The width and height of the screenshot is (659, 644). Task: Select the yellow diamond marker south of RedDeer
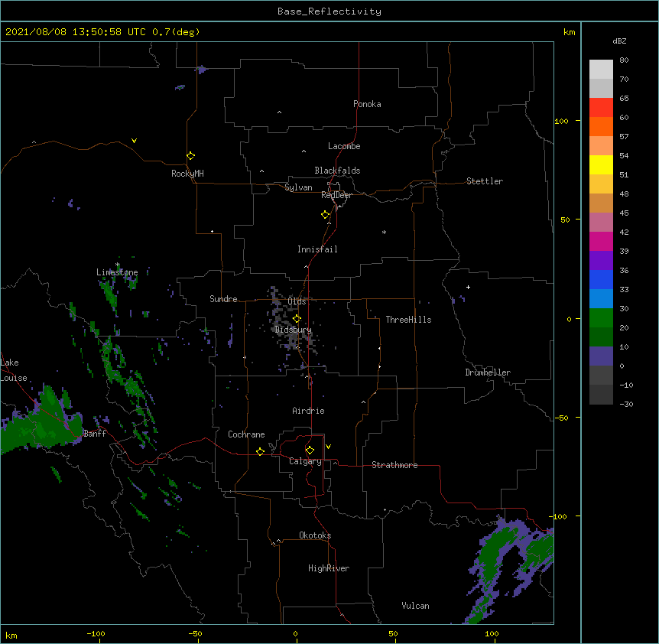pyautogui.click(x=326, y=215)
